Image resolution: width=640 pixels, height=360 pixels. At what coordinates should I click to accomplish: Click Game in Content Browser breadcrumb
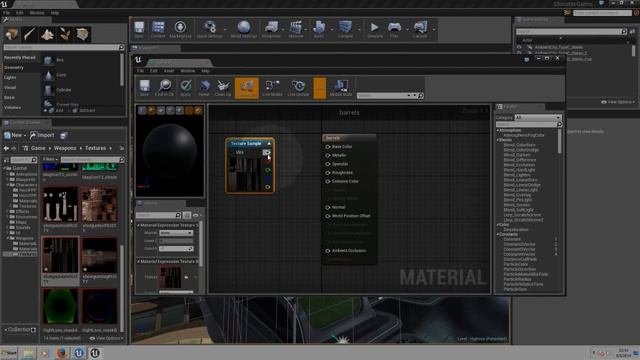point(38,148)
